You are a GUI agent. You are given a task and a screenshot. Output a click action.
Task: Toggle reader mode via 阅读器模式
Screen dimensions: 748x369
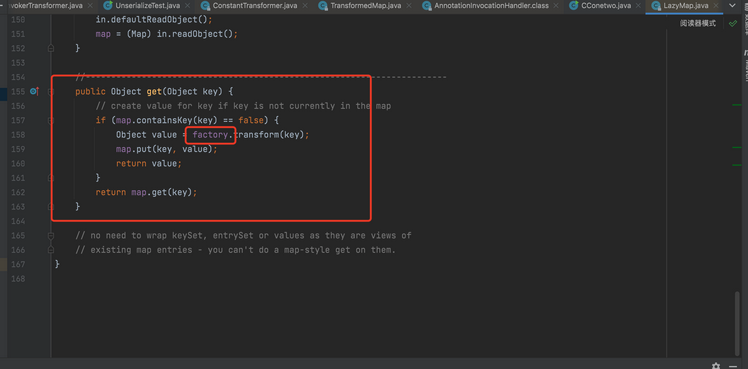click(698, 23)
